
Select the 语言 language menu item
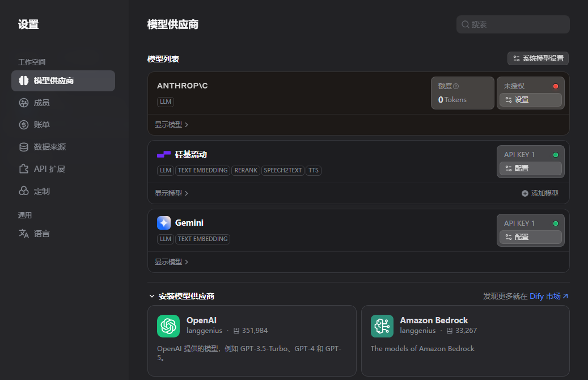[41, 234]
